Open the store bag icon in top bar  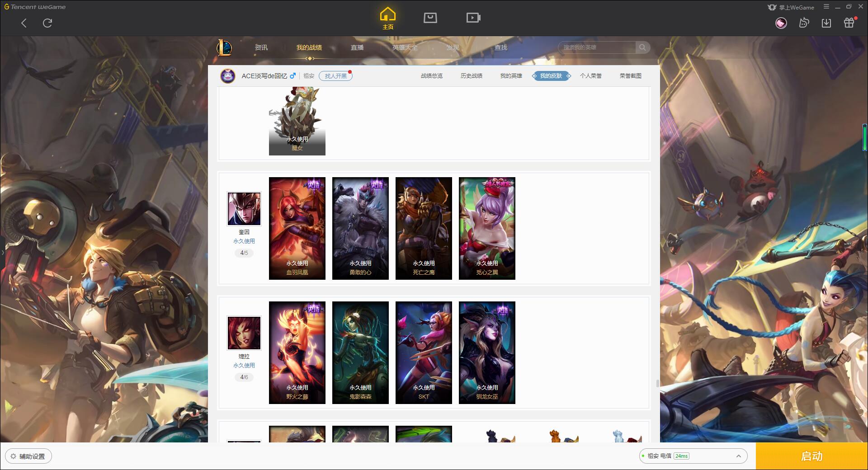pos(430,18)
